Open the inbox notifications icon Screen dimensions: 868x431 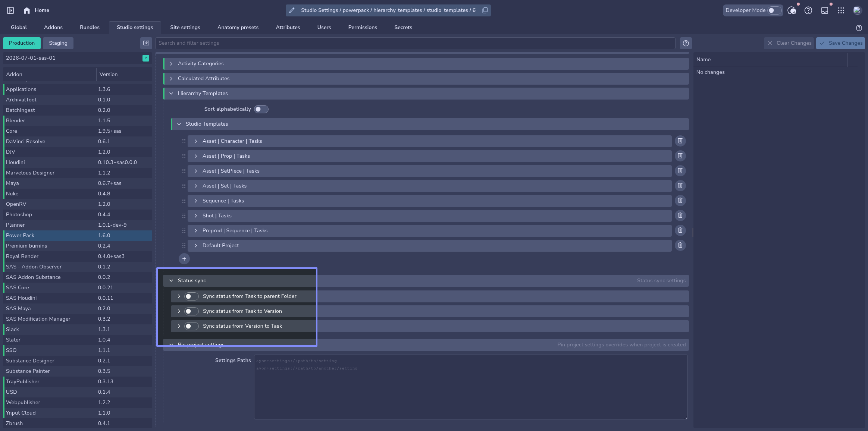pyautogui.click(x=825, y=10)
